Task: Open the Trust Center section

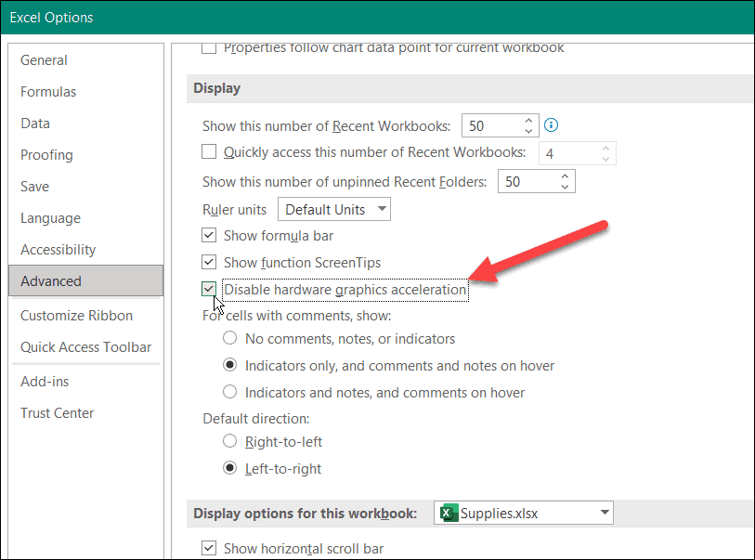Action: 57,413
